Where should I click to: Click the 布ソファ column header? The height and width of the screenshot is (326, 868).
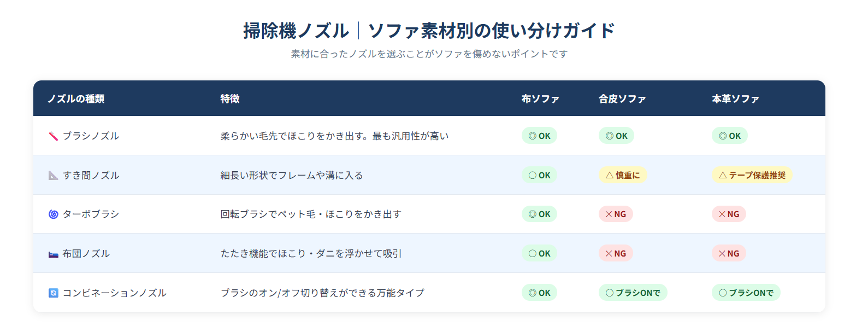click(540, 99)
